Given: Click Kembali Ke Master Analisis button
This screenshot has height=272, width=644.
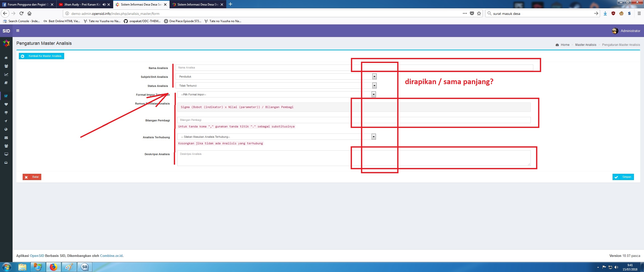Looking at the screenshot, I should pyautogui.click(x=42, y=56).
